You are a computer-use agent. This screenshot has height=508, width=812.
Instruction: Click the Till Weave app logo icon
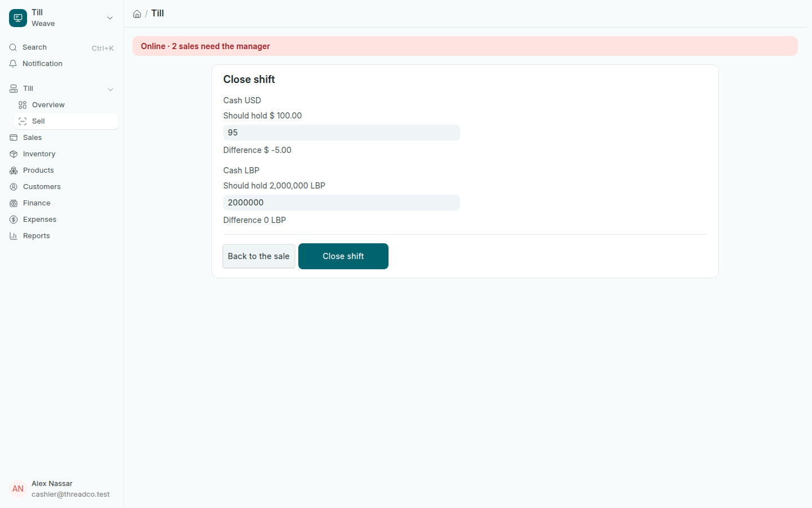(18, 18)
